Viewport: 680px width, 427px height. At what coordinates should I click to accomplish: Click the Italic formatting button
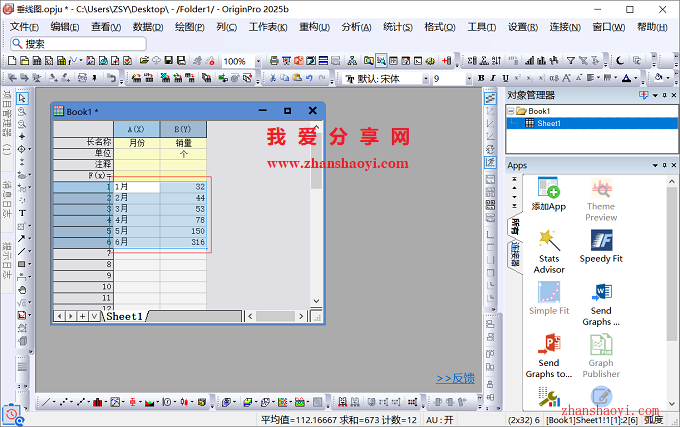493,78
